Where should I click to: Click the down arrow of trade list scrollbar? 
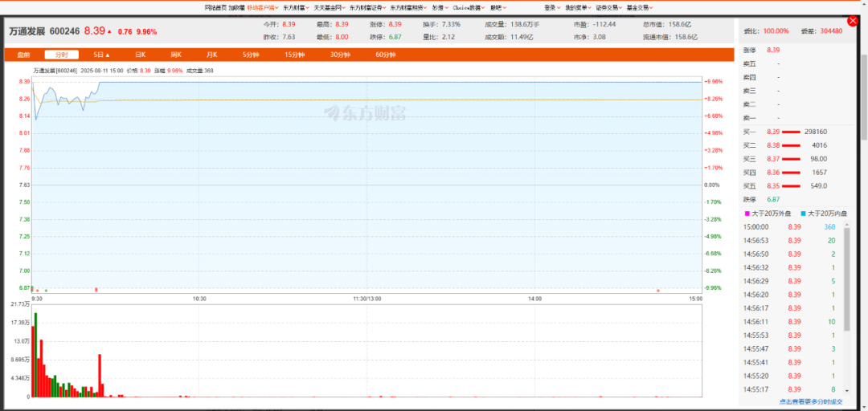pos(846,390)
